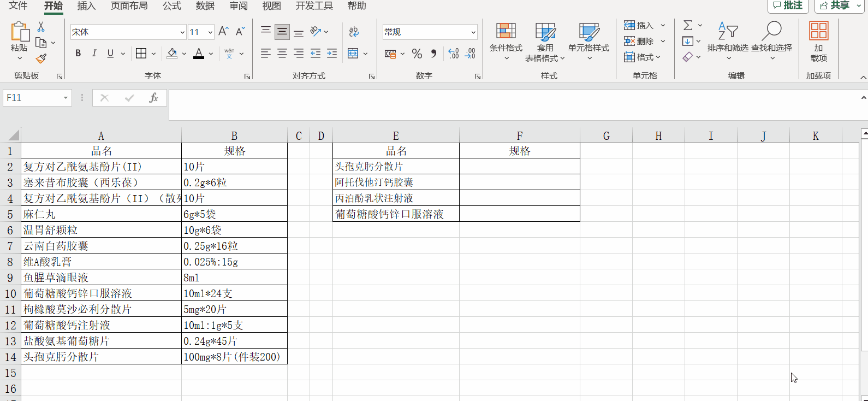Viewport: 868px width, 401px height.
Task: Open 套用表格格式 table styles
Action: 545,42
